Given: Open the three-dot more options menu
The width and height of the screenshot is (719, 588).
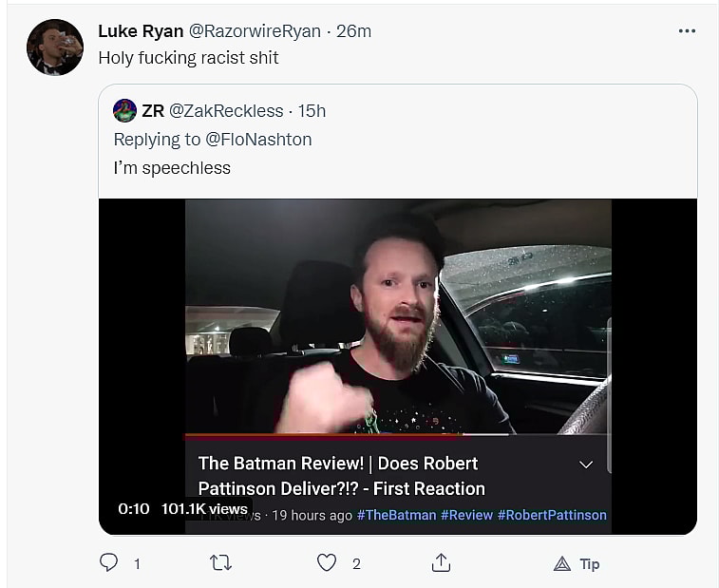Looking at the screenshot, I should point(687,31).
